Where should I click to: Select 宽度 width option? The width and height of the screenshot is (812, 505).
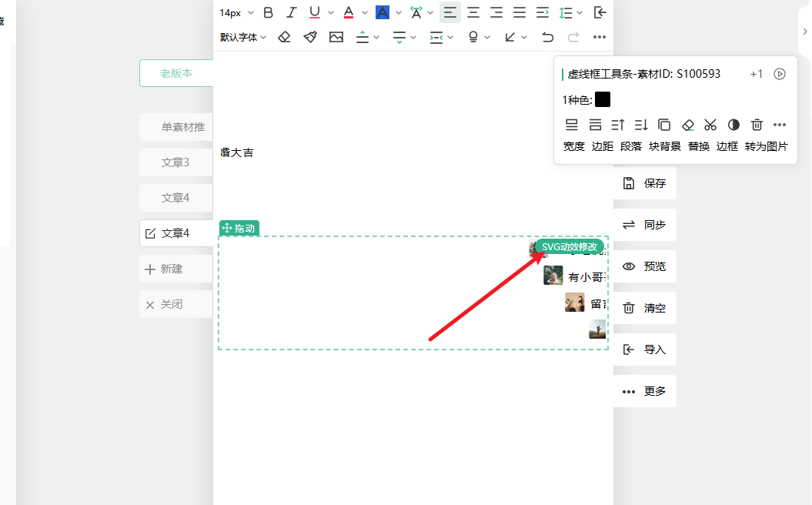point(573,146)
